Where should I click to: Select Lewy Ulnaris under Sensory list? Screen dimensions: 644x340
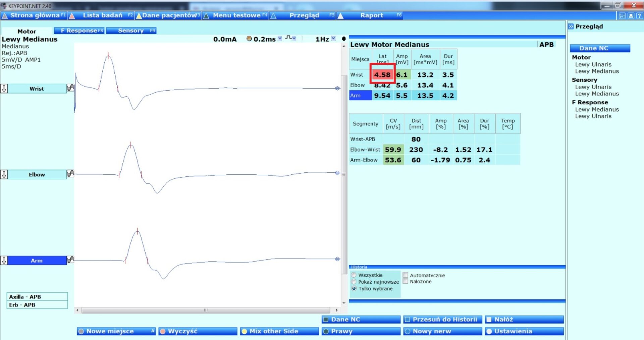[x=593, y=87]
